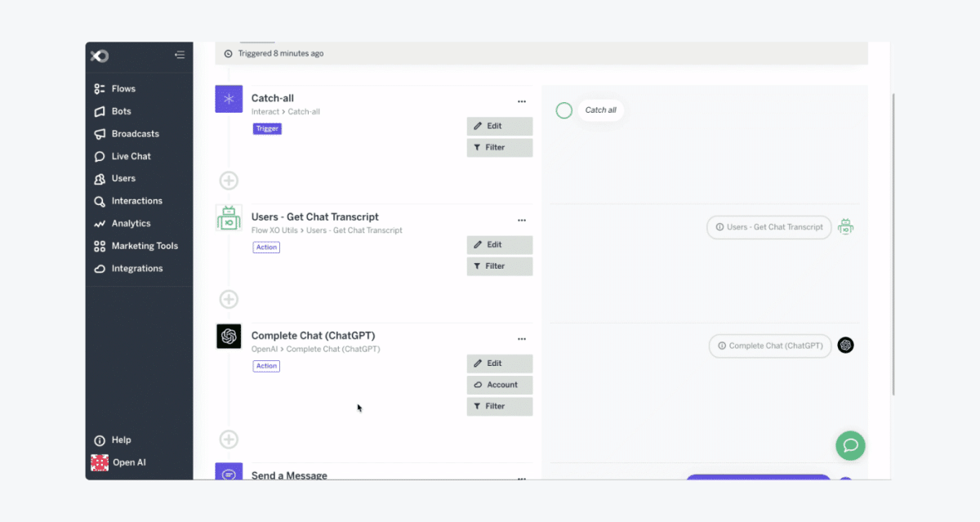Open Complete Chat (ChatGPT) options menu
The image size is (980, 522).
[522, 338]
